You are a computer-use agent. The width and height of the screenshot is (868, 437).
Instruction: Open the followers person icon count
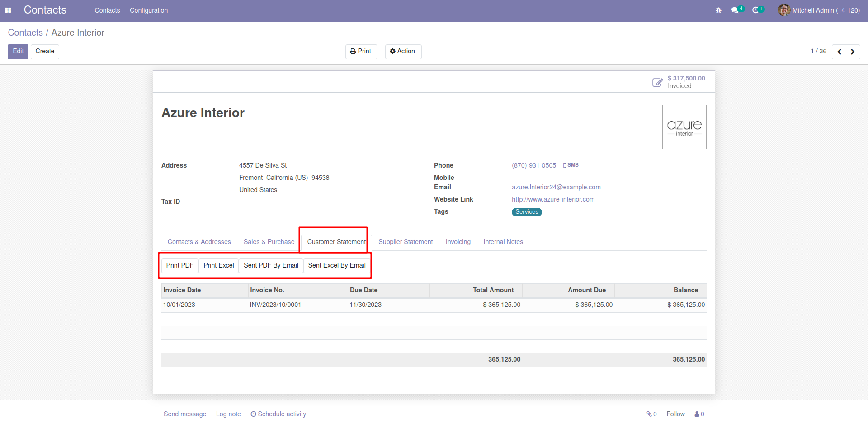(x=699, y=414)
